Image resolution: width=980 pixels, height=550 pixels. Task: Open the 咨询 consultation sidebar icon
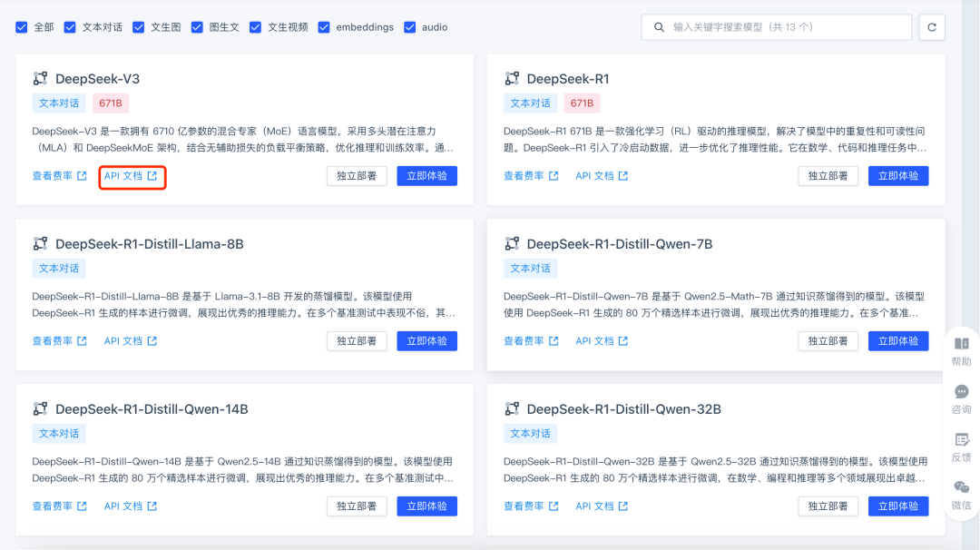click(x=961, y=400)
